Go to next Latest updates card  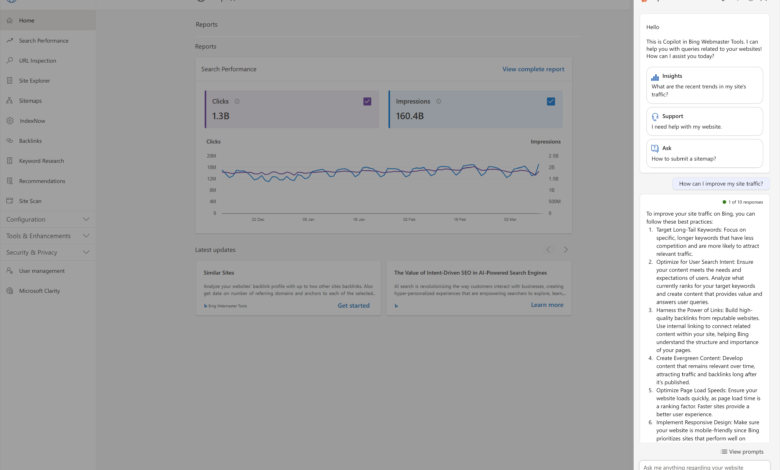pos(566,250)
